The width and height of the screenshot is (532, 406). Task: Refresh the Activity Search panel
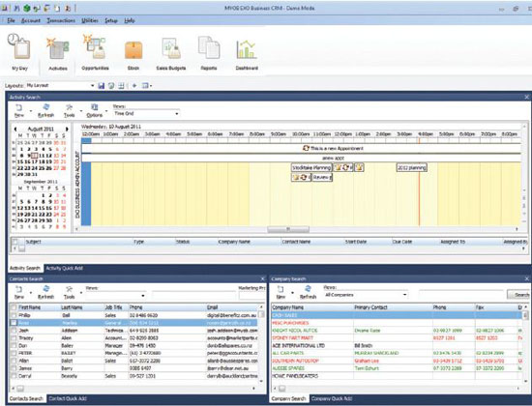coord(45,111)
